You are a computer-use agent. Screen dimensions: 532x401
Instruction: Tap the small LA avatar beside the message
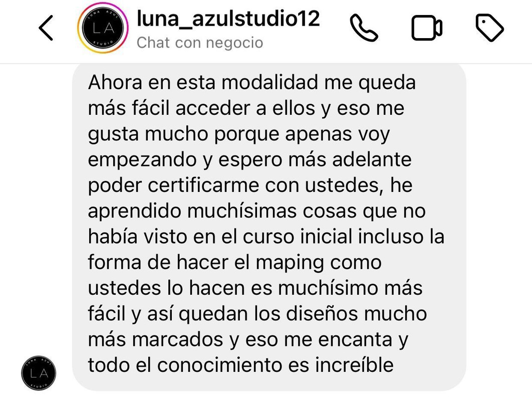click(x=39, y=373)
